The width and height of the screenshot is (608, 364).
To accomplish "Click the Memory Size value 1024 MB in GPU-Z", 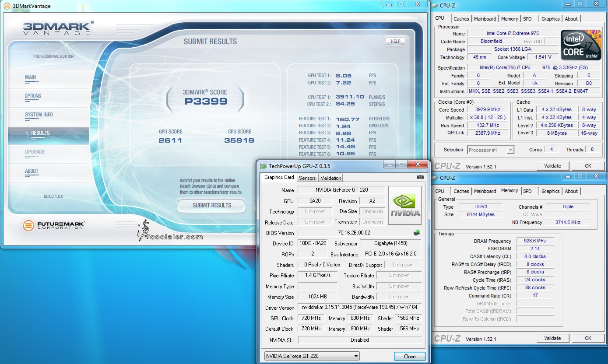I will [317, 297].
